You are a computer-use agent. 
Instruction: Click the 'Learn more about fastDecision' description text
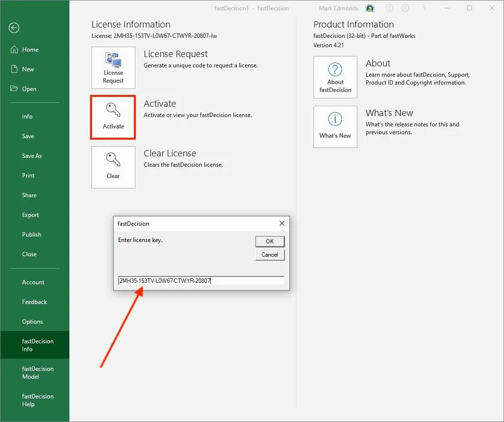417,79
